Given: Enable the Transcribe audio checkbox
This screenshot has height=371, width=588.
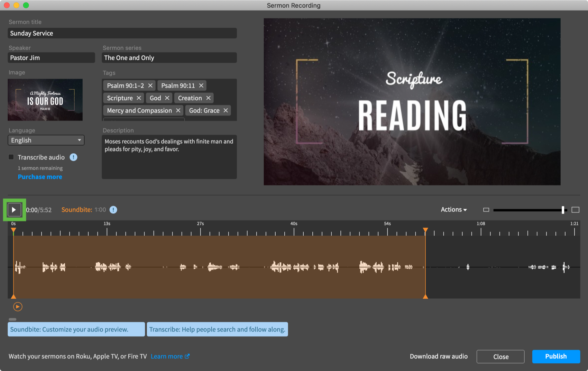Looking at the screenshot, I should tap(11, 157).
